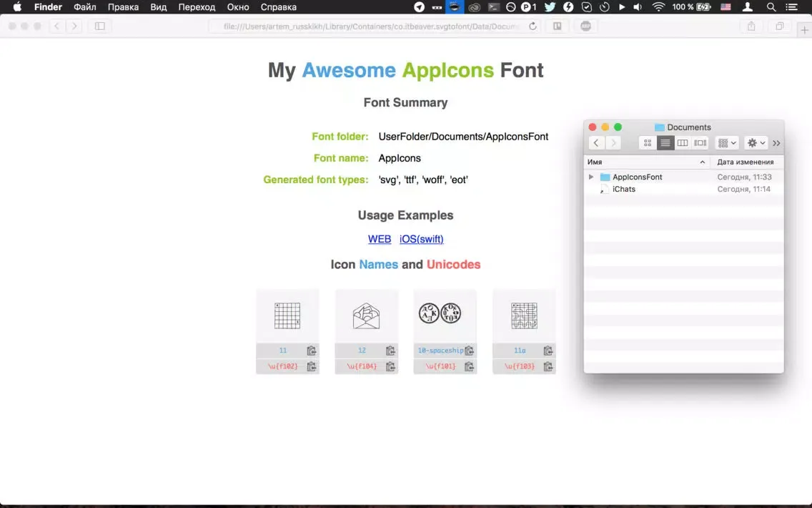Switch Finder to Cover Flow view

click(700, 143)
